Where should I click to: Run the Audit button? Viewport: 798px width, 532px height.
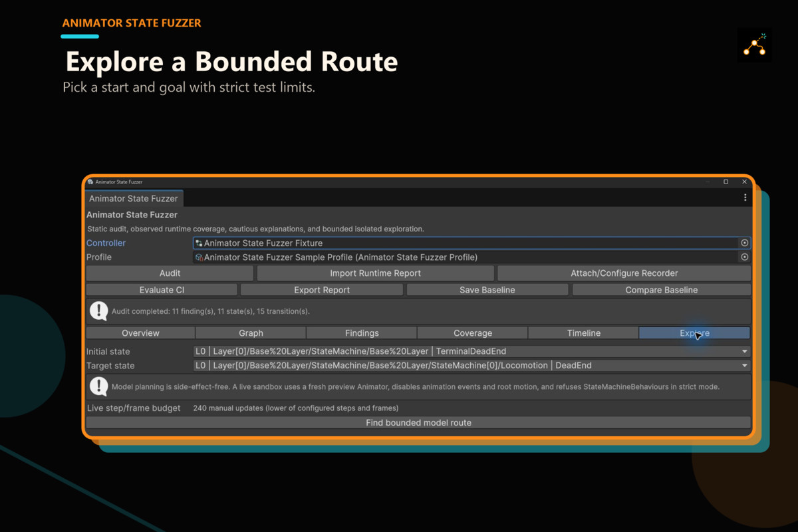(x=170, y=273)
